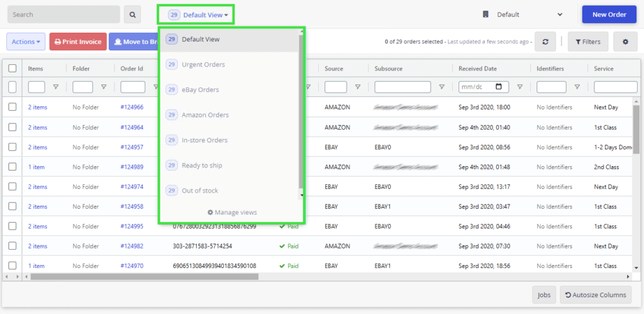Click the Jobs button

(544, 294)
